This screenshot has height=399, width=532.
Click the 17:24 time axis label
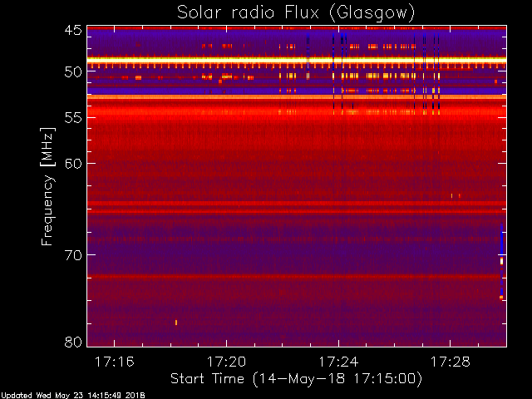pos(338,362)
